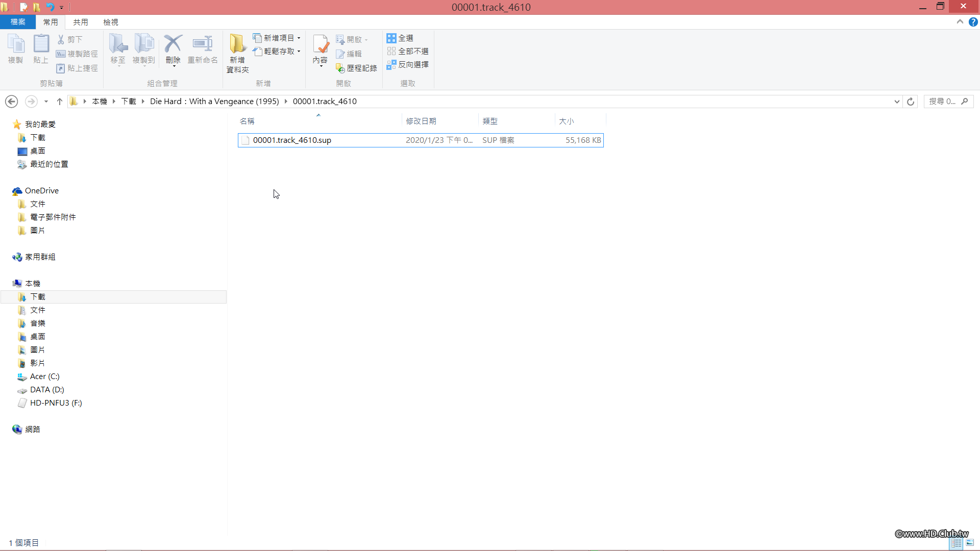The width and height of the screenshot is (980, 551).
Task: Click the Up one level arrow
Action: (60, 102)
